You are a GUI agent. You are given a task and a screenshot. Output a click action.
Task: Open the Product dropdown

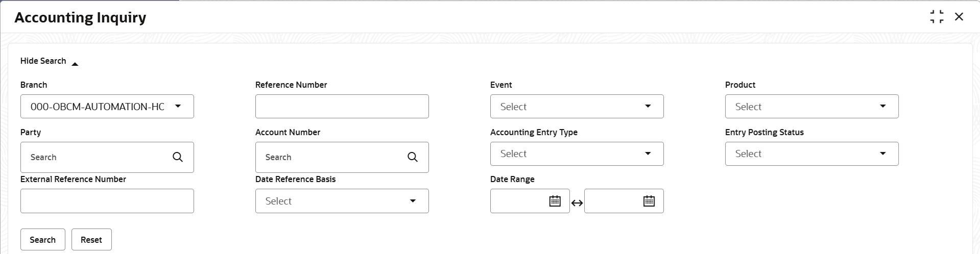812,106
